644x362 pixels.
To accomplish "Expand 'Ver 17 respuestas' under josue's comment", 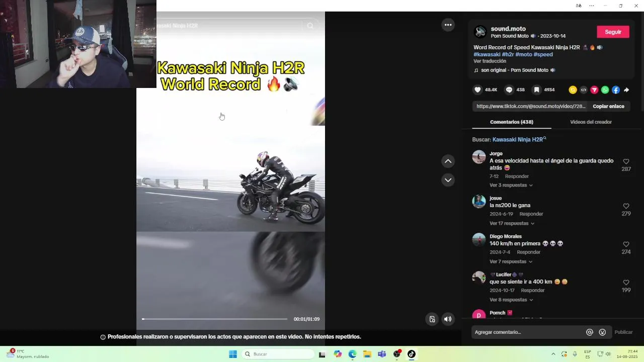I will click(x=512, y=223).
